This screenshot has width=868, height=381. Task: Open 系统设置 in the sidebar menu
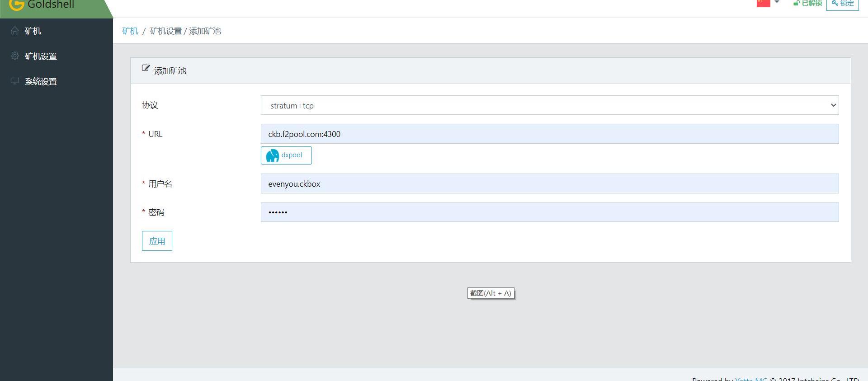(x=41, y=81)
